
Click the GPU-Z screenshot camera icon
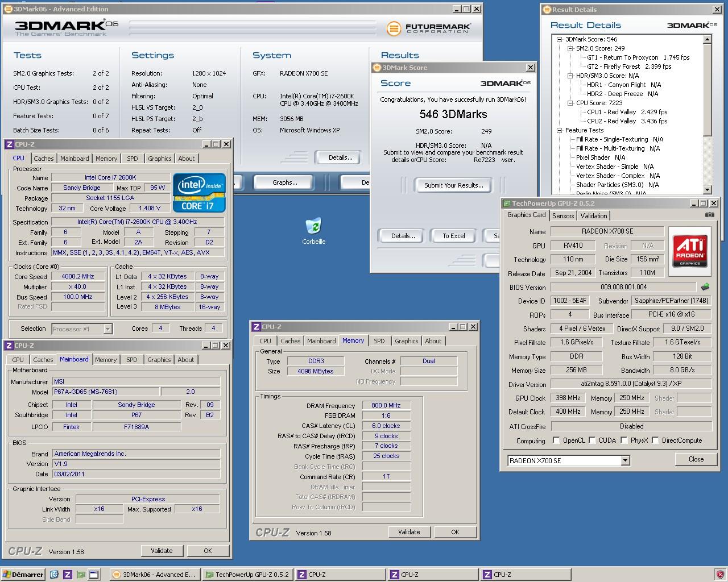point(709,215)
